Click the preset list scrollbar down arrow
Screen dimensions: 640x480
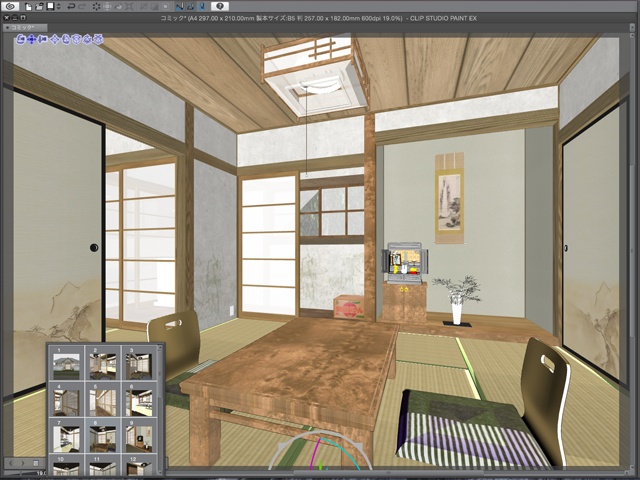(x=160, y=472)
